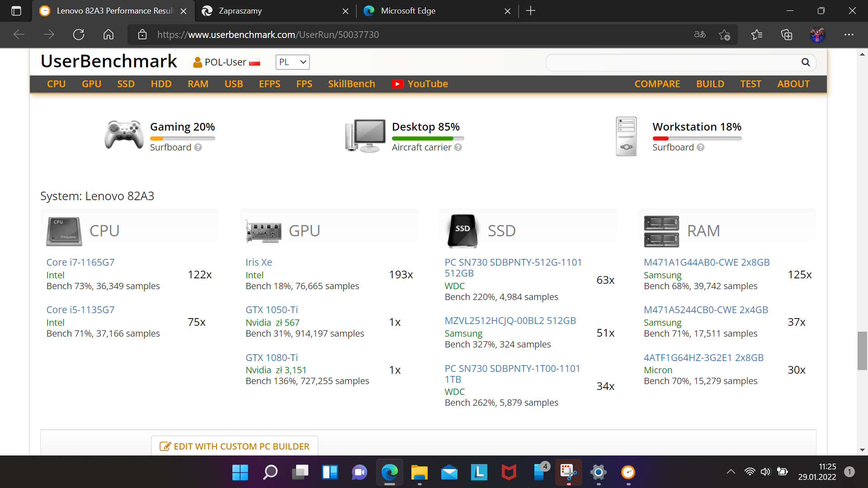The width and height of the screenshot is (868, 488).
Task: Click the browser address bar URL
Action: (268, 35)
